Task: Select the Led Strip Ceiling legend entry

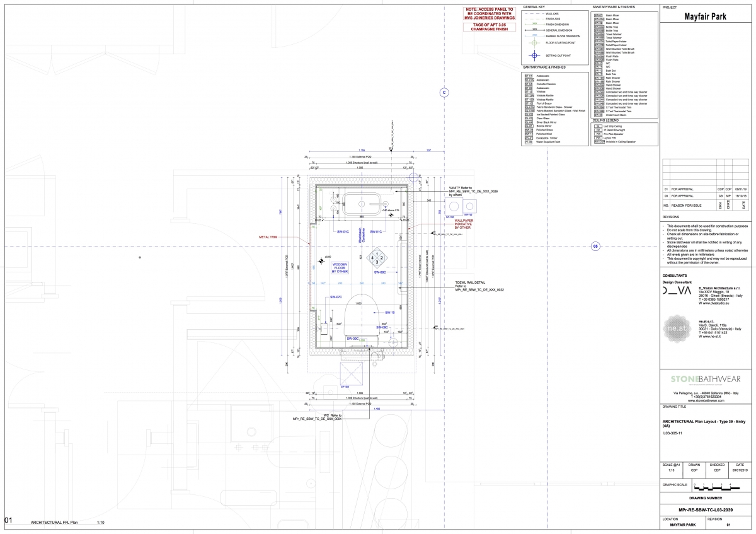Action: [608, 126]
